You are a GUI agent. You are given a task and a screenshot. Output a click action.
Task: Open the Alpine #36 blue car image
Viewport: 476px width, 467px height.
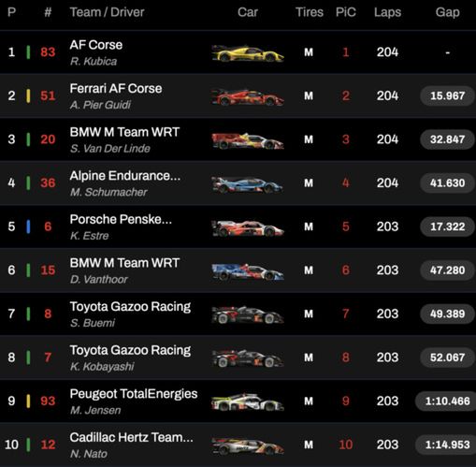tap(248, 184)
